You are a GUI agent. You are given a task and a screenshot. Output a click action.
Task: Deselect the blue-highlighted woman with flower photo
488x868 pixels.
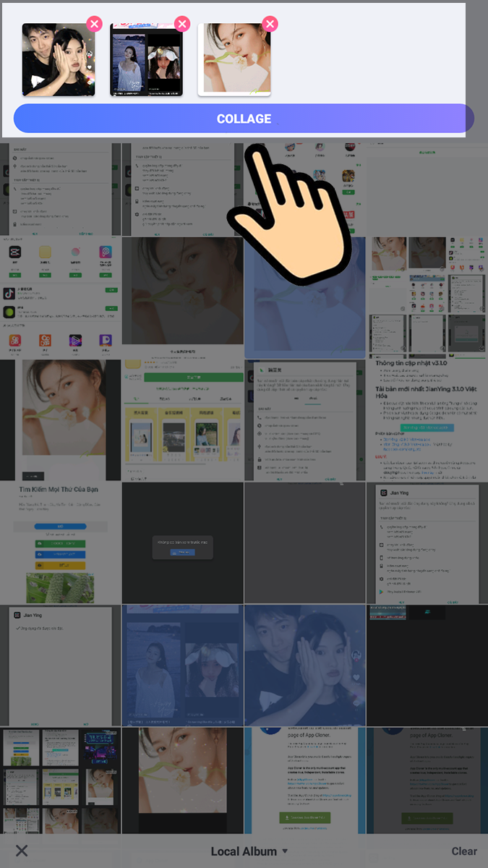click(x=304, y=298)
